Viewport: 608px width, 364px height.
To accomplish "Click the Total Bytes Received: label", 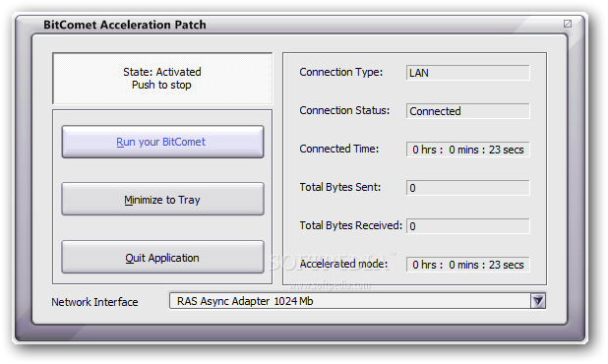I will point(351,225).
